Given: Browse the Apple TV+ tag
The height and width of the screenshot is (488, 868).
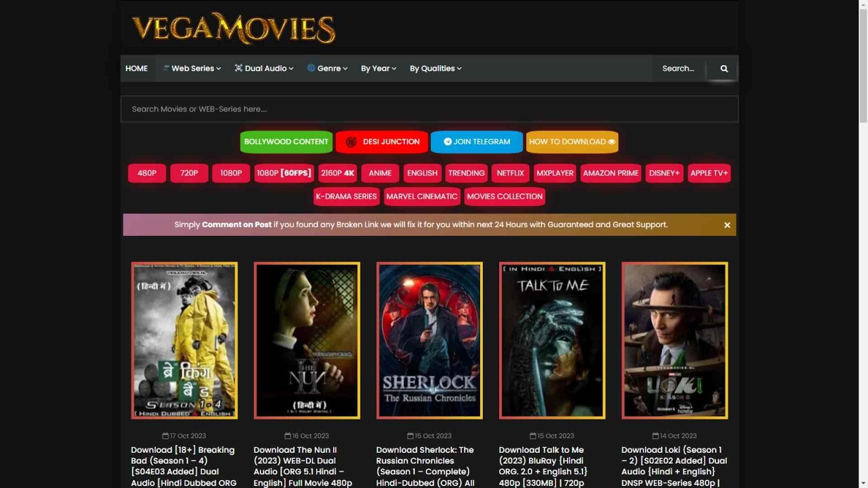Looking at the screenshot, I should (709, 173).
